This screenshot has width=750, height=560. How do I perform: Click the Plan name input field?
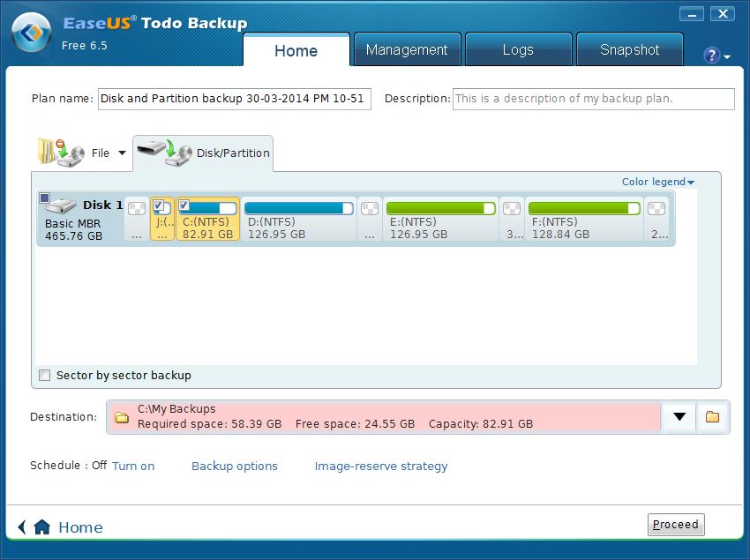(x=235, y=99)
